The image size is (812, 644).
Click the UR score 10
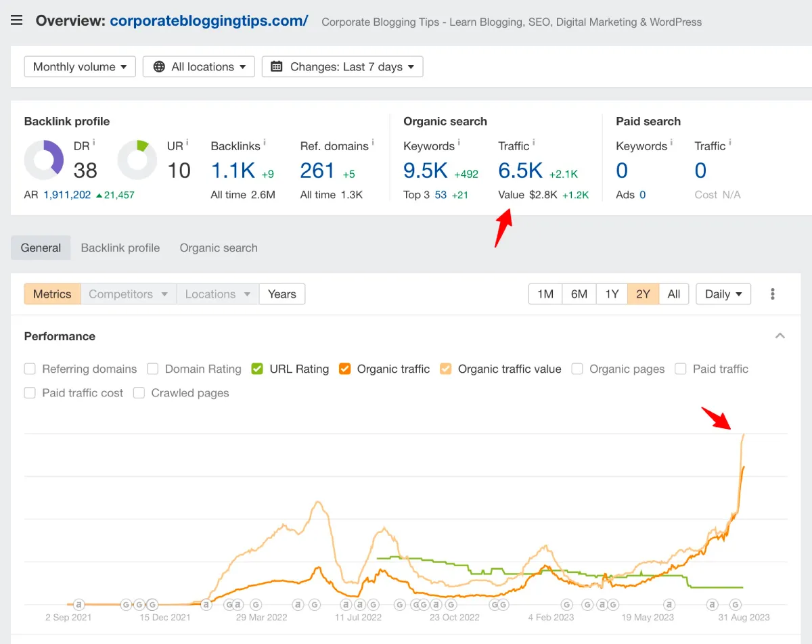[179, 170]
